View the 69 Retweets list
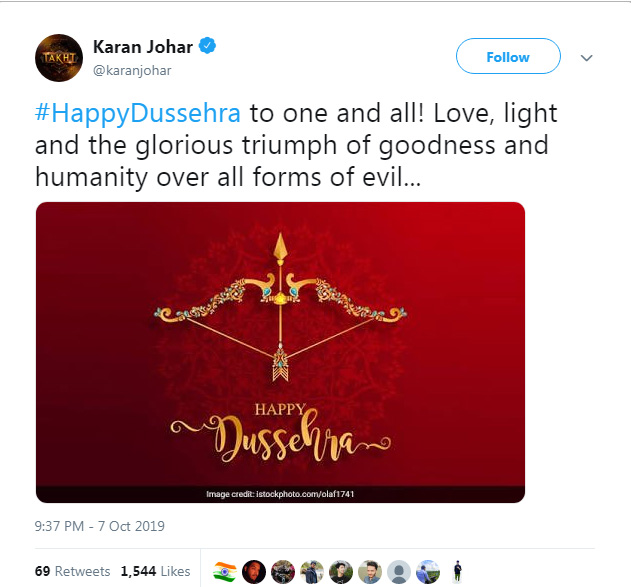The height and width of the screenshot is (587, 631). pos(72,571)
